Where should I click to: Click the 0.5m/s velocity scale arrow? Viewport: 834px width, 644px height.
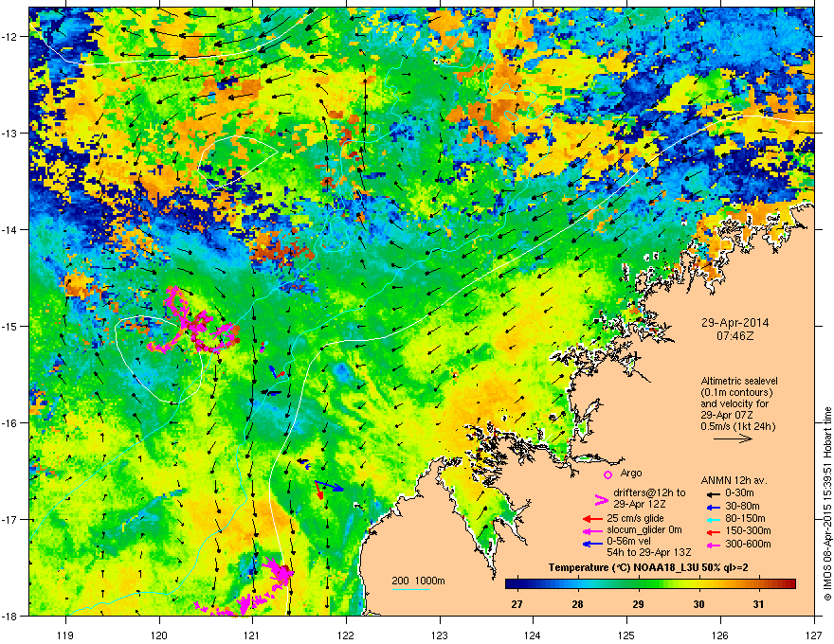point(733,438)
